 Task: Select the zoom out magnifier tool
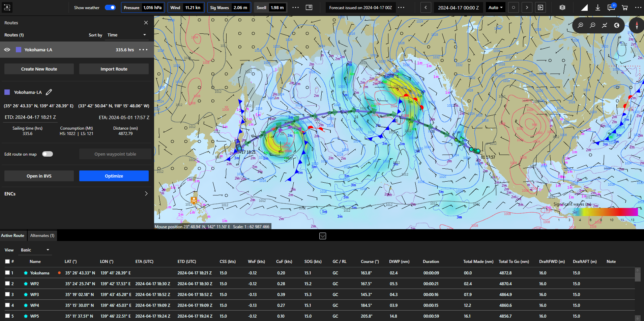[x=592, y=25]
